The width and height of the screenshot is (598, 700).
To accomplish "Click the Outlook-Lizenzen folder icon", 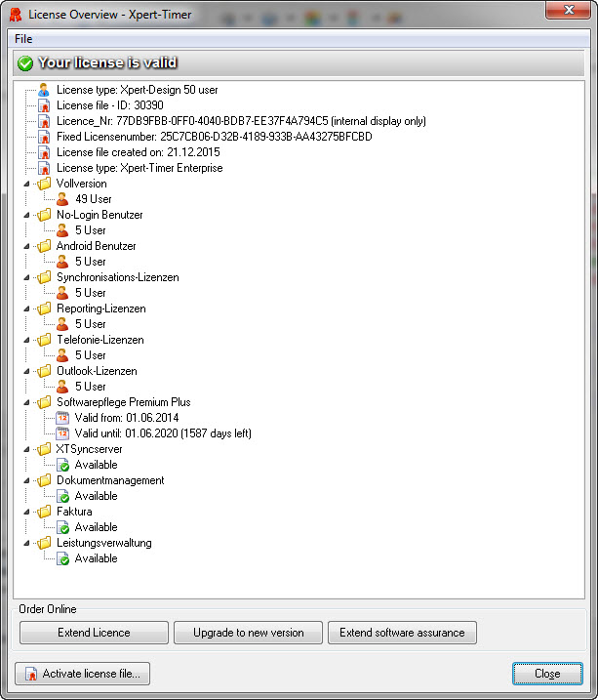I will [x=44, y=371].
